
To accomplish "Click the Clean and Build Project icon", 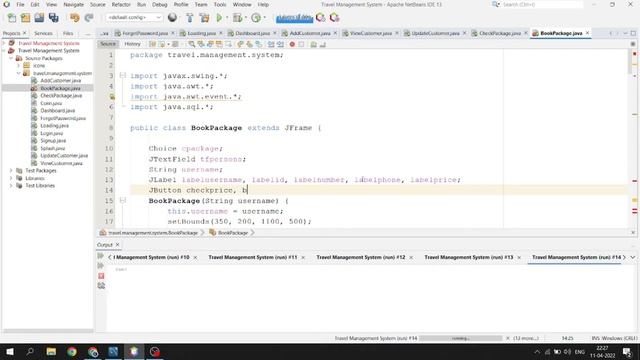I will click(x=204, y=18).
